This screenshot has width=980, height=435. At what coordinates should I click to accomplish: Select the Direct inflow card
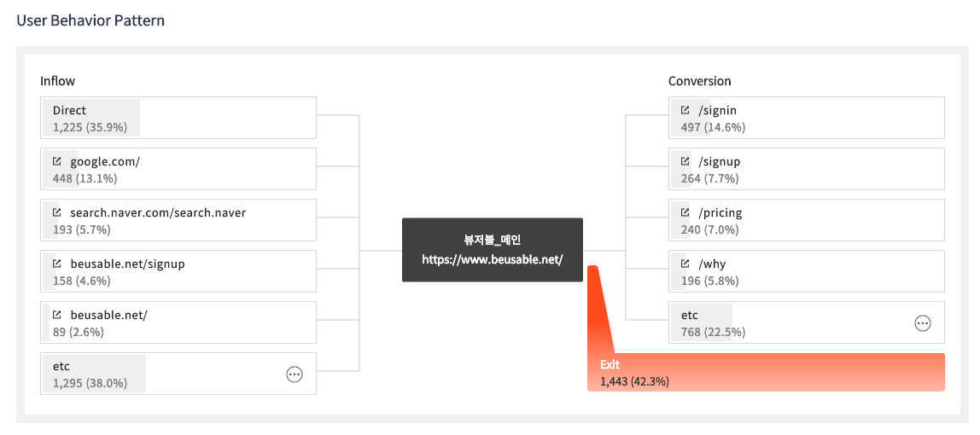pos(178,118)
